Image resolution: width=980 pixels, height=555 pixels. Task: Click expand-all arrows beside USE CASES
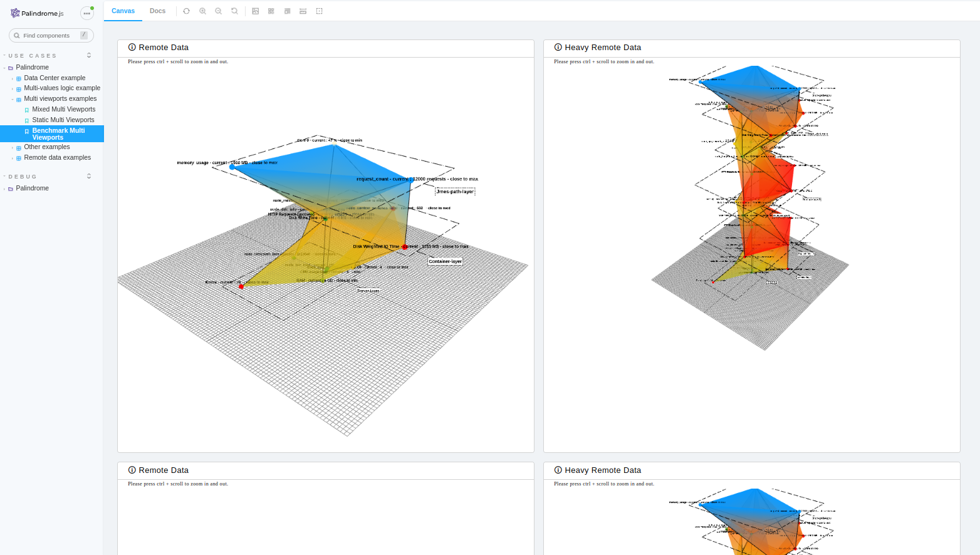click(89, 55)
